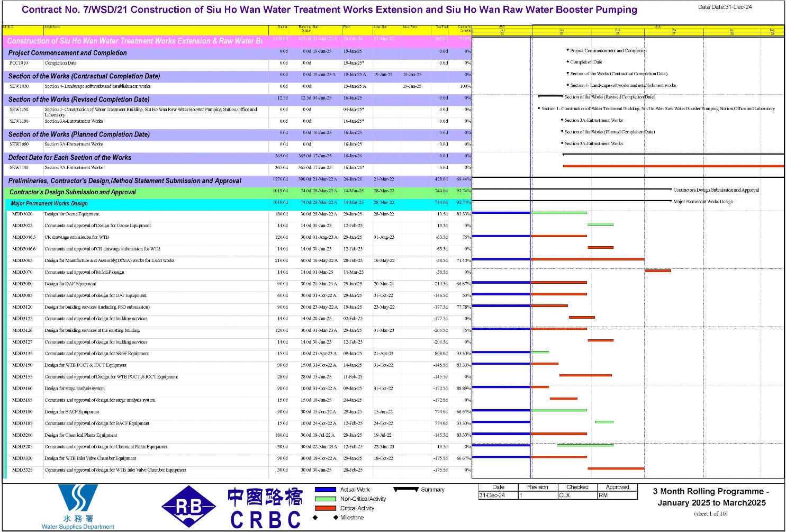Click activity ID SEW1140

pos(19,168)
